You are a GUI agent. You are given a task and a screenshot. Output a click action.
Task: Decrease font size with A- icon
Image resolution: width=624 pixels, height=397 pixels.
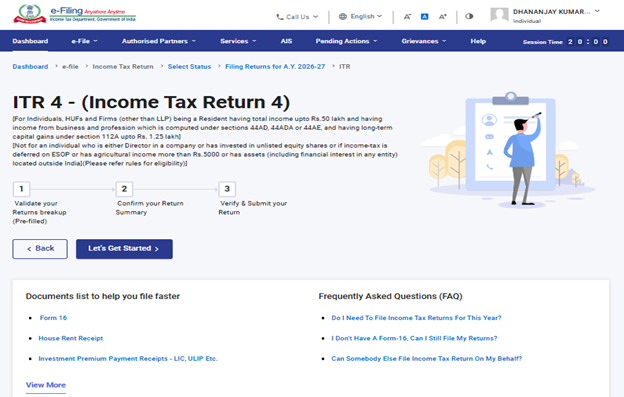(x=407, y=17)
